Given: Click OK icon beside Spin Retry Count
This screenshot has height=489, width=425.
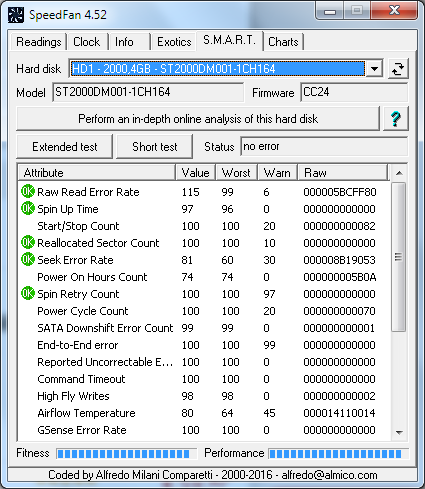Looking at the screenshot, I should (x=28, y=294).
